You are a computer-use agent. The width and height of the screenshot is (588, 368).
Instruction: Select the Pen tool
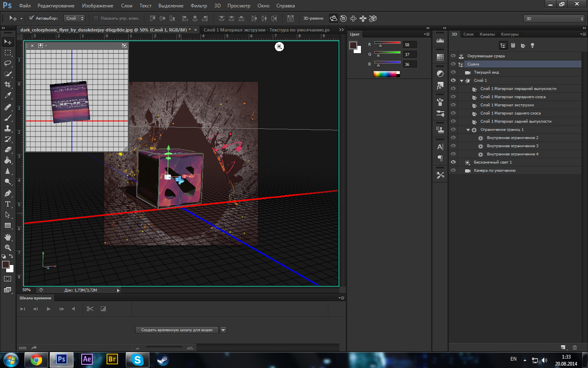pyautogui.click(x=8, y=193)
